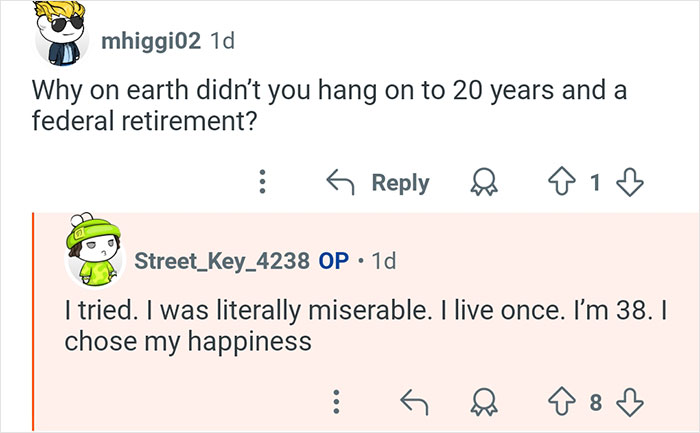Click the 1d timestamp on Street_Key_4238's reply
The height and width of the screenshot is (433, 700).
click(x=383, y=261)
